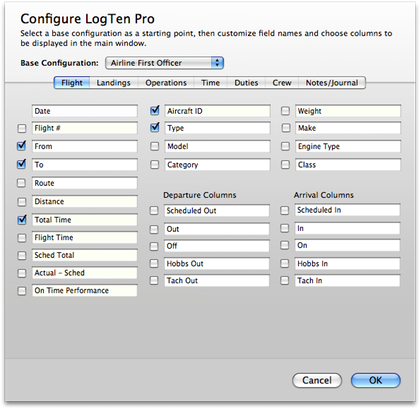
Task: Switch to the Landings tab
Action: coord(113,83)
